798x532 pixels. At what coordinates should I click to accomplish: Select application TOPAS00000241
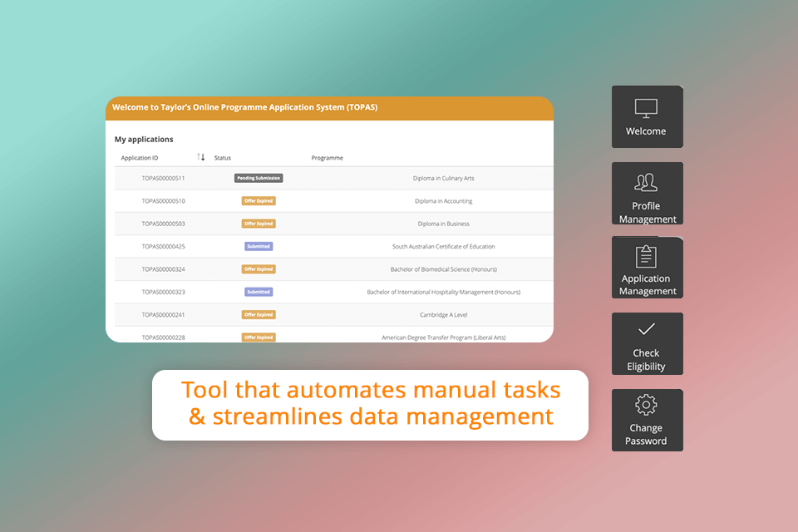tap(164, 315)
